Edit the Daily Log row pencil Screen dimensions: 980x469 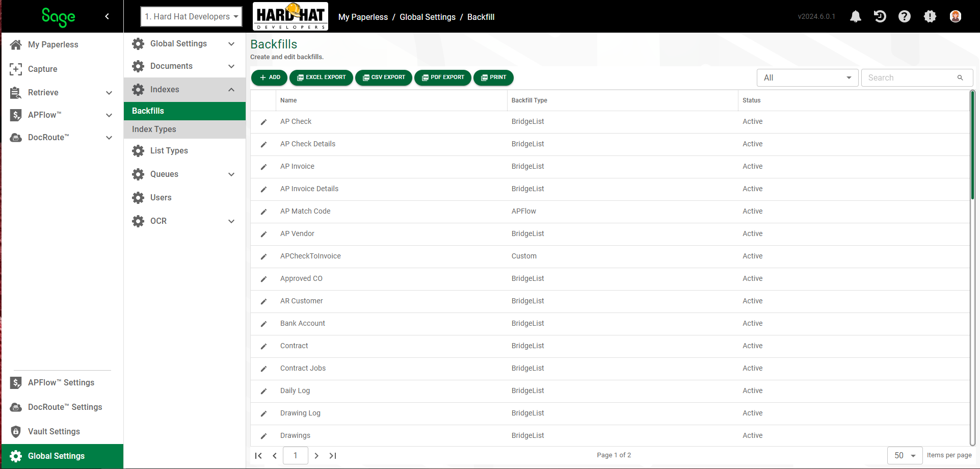tap(263, 391)
